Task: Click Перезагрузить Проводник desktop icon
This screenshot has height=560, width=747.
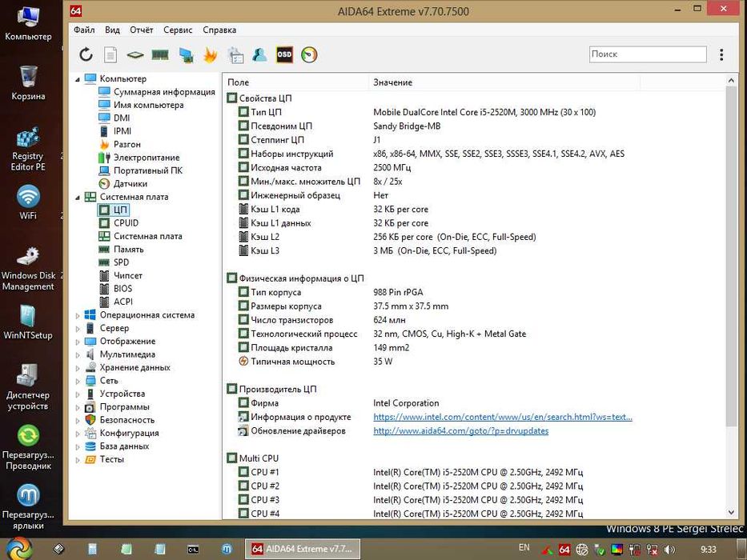Action: [x=28, y=447]
